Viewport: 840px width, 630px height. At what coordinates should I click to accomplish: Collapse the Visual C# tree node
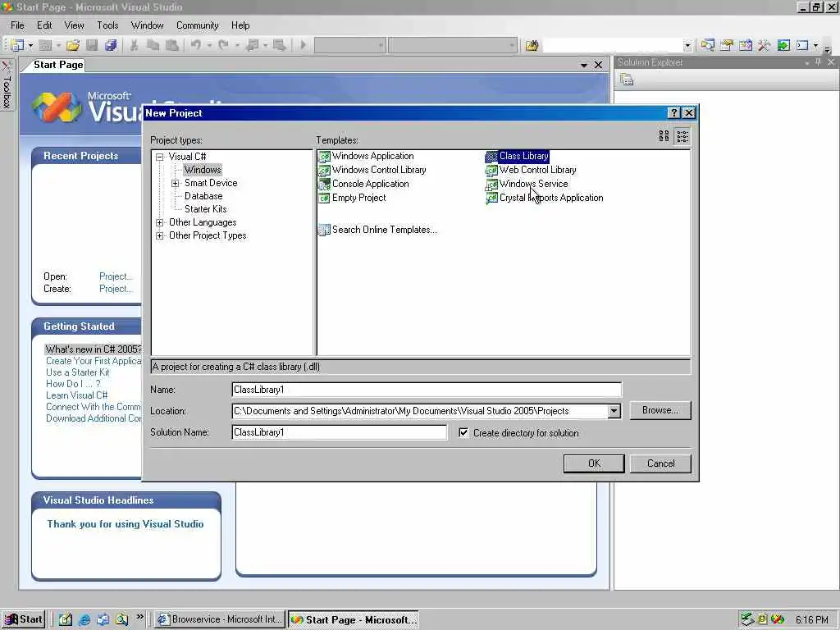click(160, 157)
